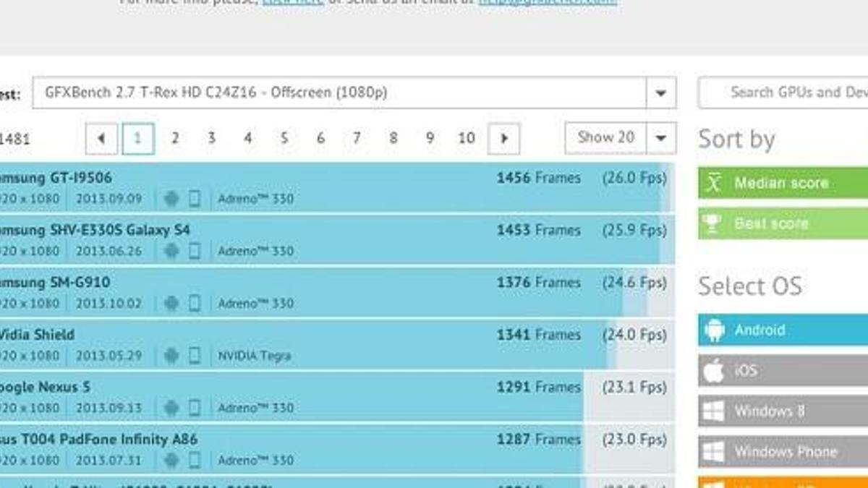Click phone icon in Samsung SM-G910 row

pos(194,303)
